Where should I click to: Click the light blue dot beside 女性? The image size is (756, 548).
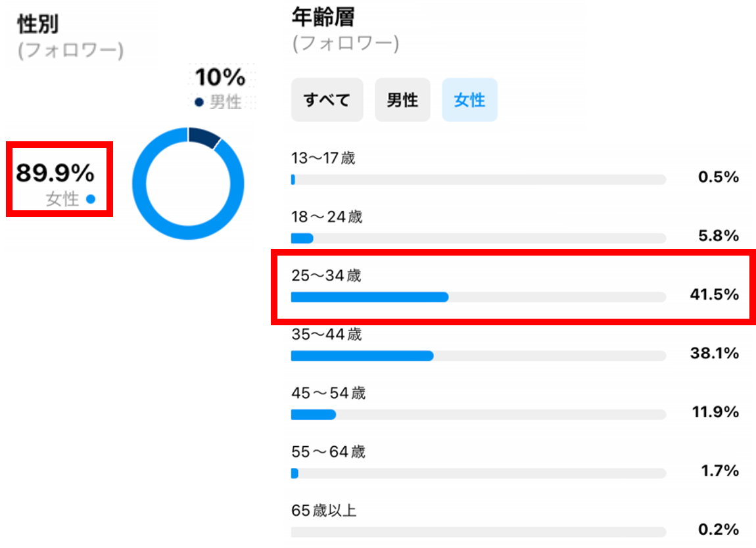tap(91, 198)
